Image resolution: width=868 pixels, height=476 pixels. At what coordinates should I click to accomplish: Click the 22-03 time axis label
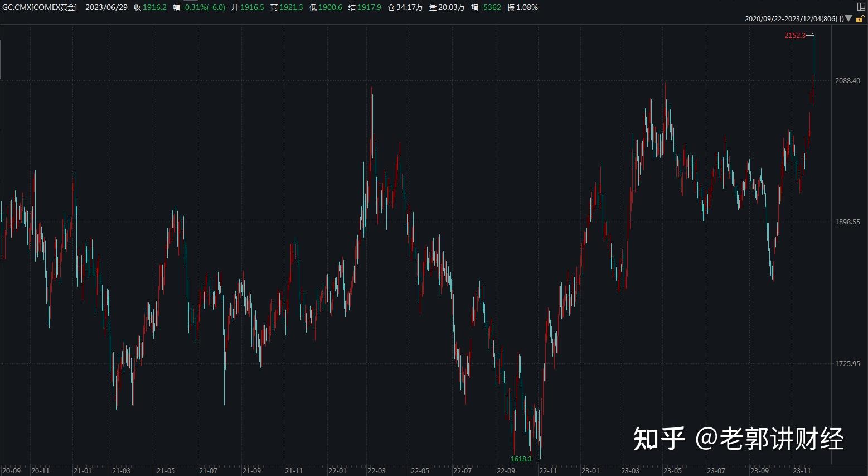click(x=376, y=471)
